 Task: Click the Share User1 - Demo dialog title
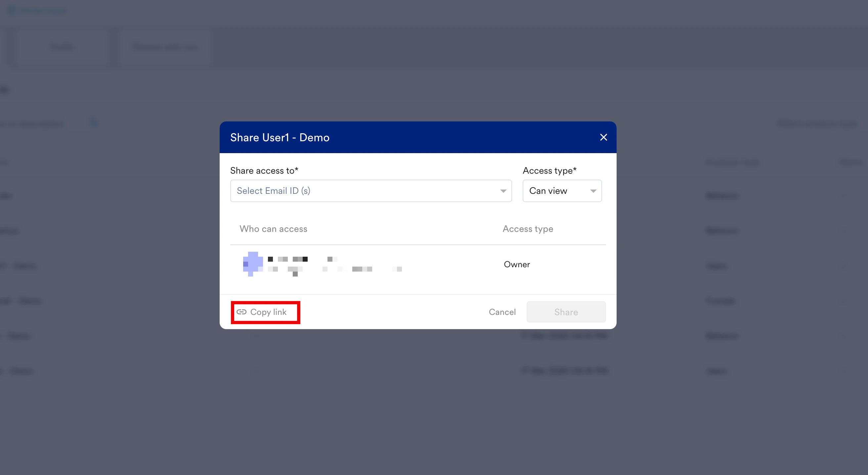click(x=280, y=138)
